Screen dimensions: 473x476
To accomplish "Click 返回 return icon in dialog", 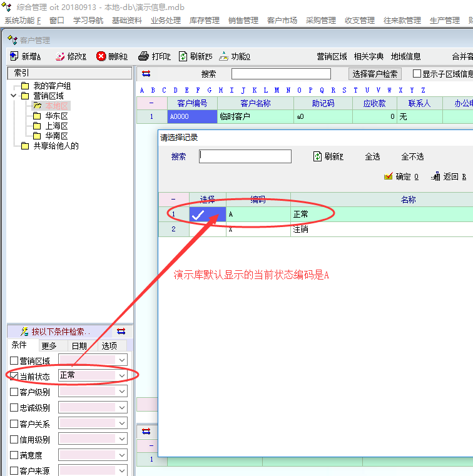I will coord(435,177).
